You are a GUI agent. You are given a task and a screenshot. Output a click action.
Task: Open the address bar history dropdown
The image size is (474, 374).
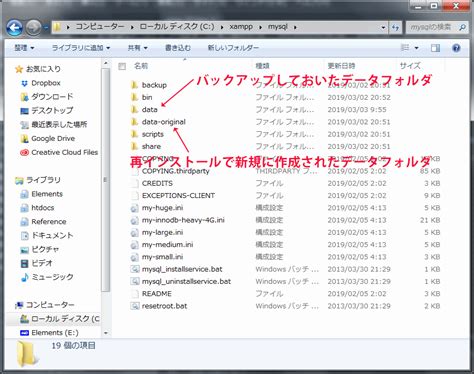383,27
